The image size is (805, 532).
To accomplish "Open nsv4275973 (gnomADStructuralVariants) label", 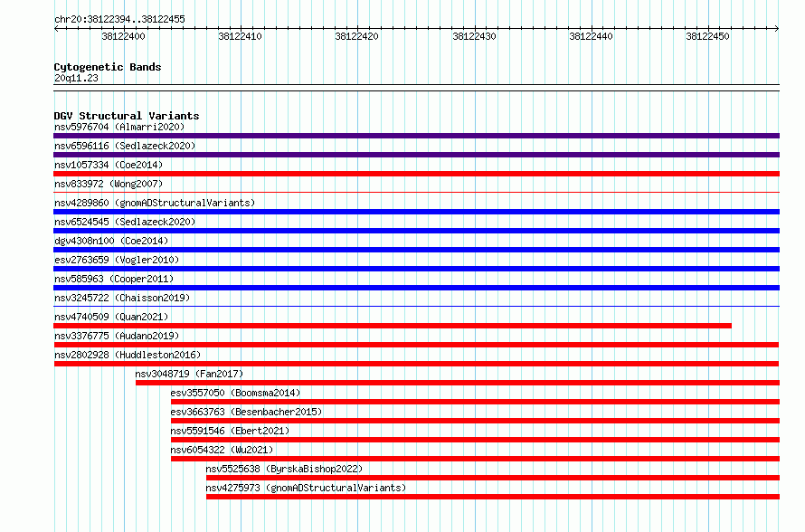I will pyautogui.click(x=306, y=488).
